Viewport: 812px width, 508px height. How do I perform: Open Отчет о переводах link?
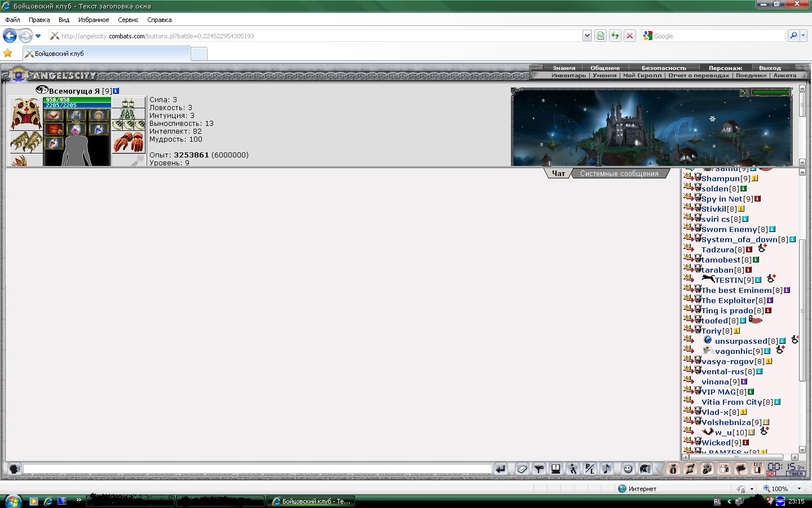pos(699,75)
